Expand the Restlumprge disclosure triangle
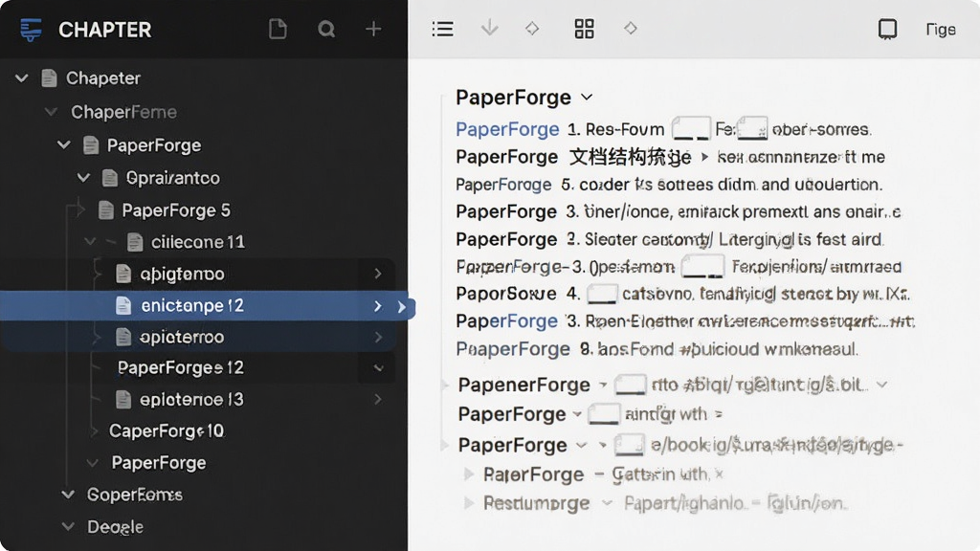The width and height of the screenshot is (980, 551). [x=468, y=503]
